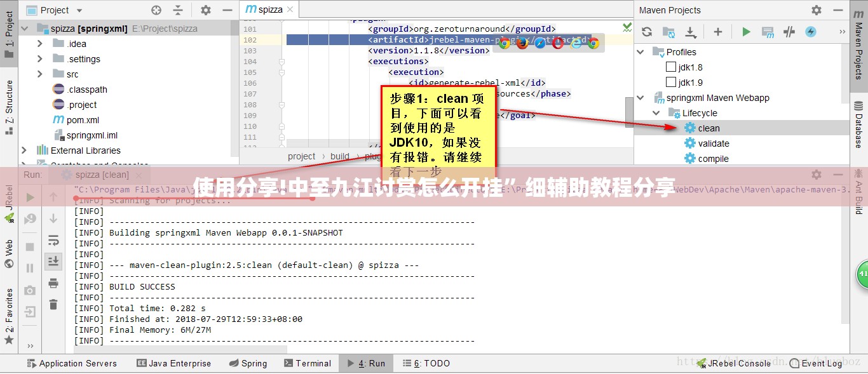
Task: Hide the Project tool window
Action: 227,10
